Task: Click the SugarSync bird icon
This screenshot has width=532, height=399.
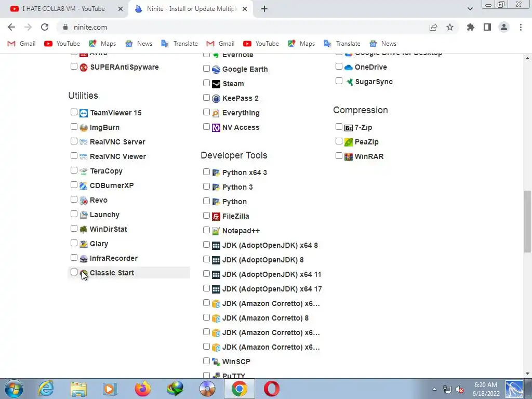Action: (x=349, y=82)
